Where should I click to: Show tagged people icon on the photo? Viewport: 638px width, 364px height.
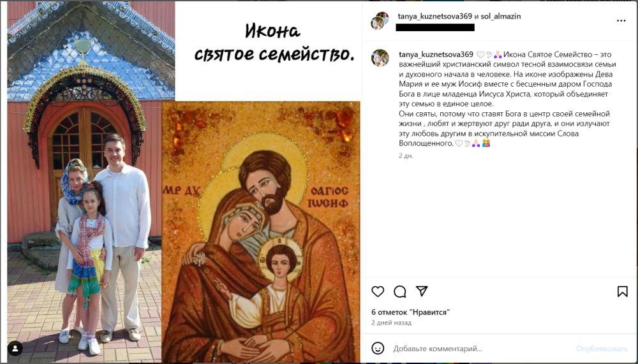click(x=15, y=349)
